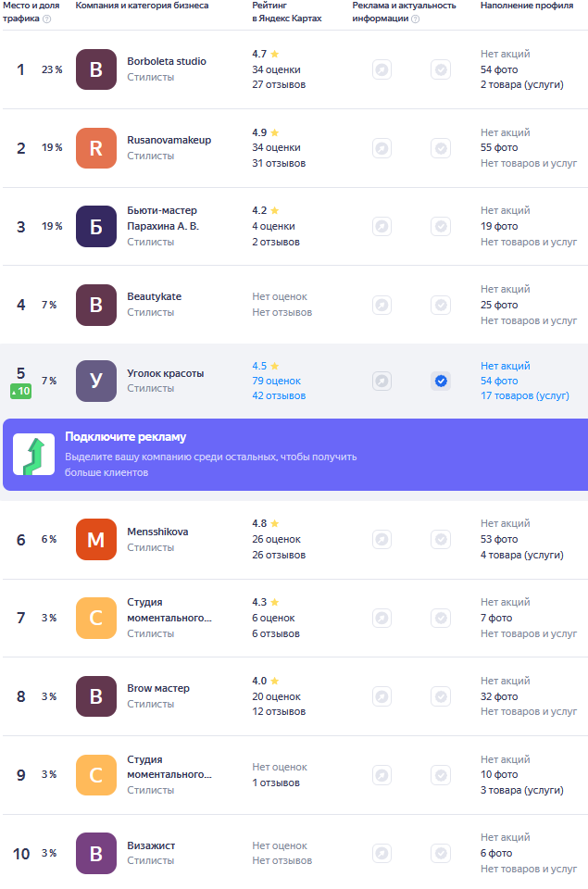Image resolution: width=588 pixels, height=889 pixels.
Task: Click the grey checkmark badge for Визажист
Action: [x=441, y=853]
